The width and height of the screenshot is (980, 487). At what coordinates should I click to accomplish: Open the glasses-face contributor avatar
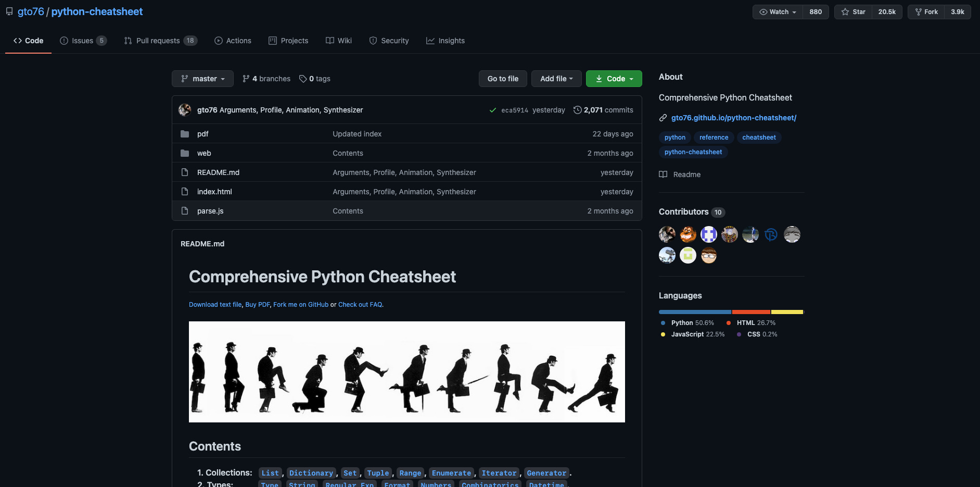click(x=709, y=255)
